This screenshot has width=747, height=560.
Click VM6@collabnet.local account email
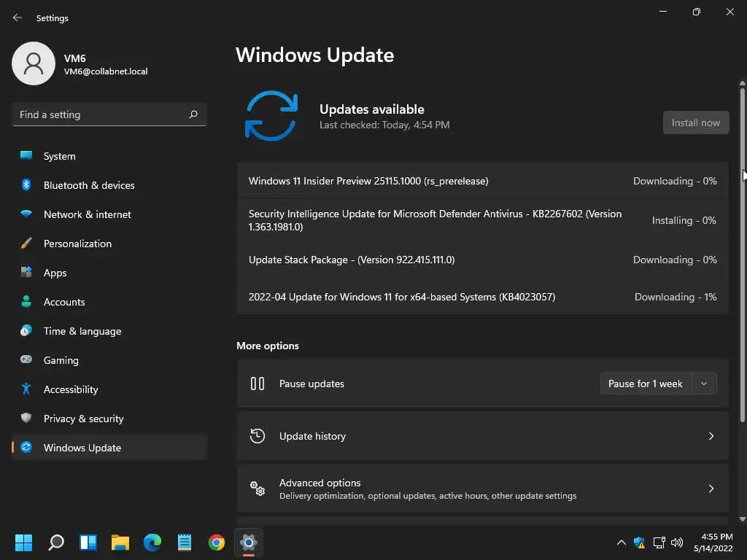coord(106,71)
